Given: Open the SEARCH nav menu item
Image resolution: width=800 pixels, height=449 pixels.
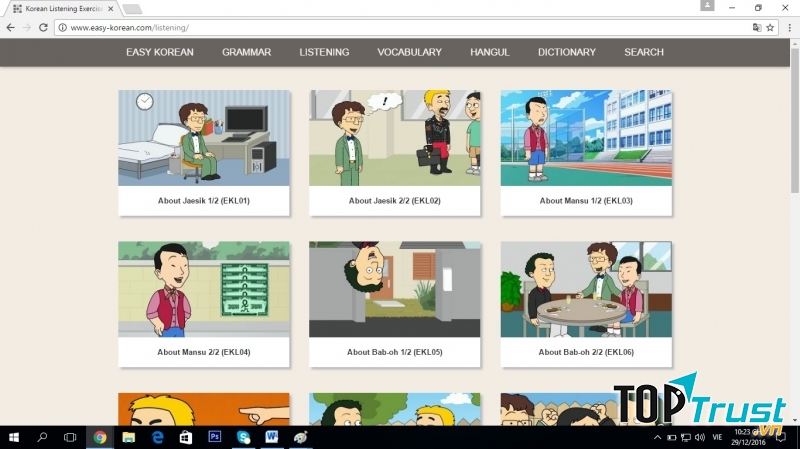Looking at the screenshot, I should point(644,52).
